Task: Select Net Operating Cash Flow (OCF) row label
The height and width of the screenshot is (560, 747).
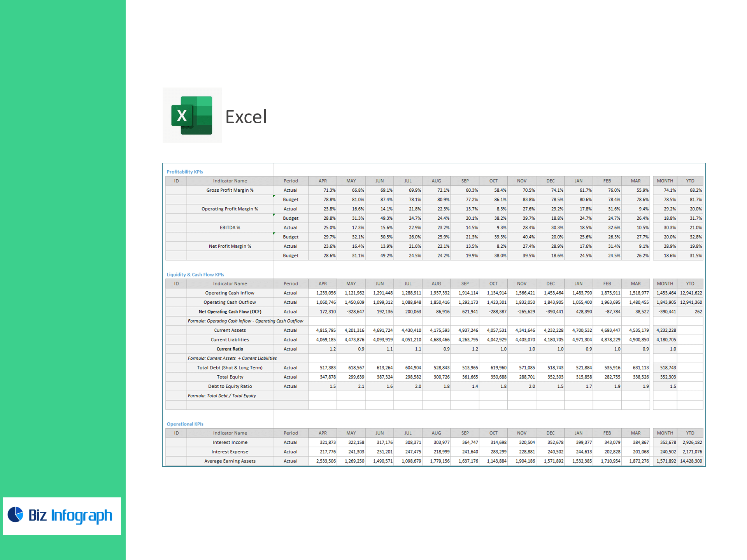Action: point(230,311)
